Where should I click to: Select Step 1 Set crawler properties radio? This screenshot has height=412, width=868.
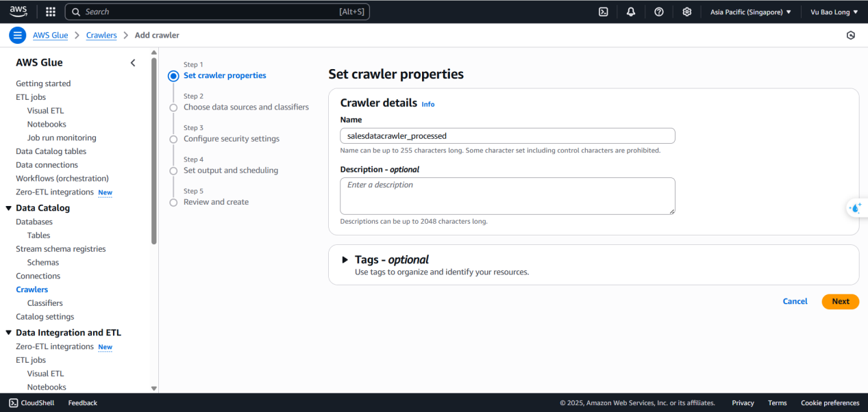coord(173,76)
